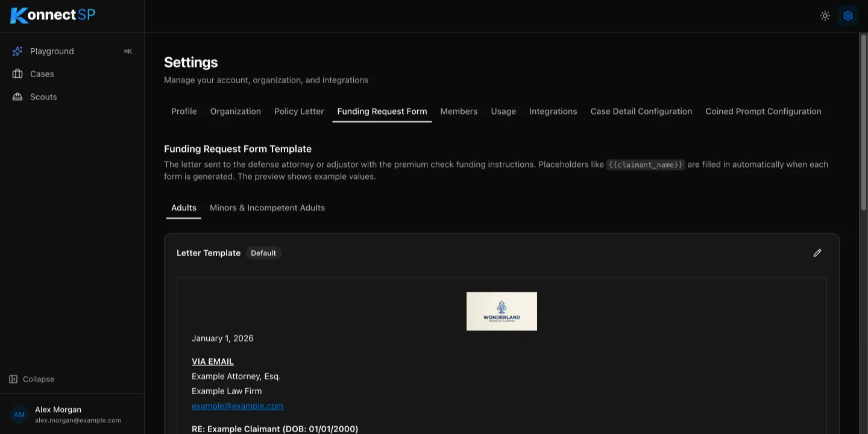Click the page vertical scrollbar
868x434 pixels.
863,122
